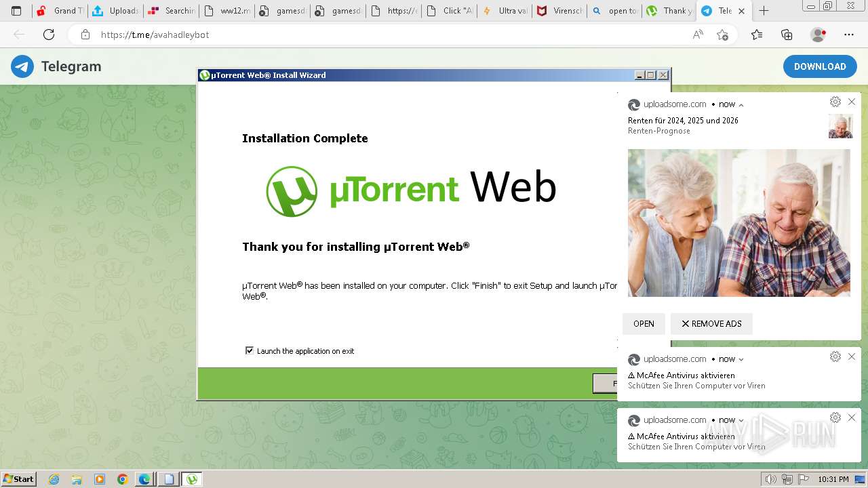Open the Edge profile avatar
Viewport: 868px width, 488px height.
pos(818,35)
